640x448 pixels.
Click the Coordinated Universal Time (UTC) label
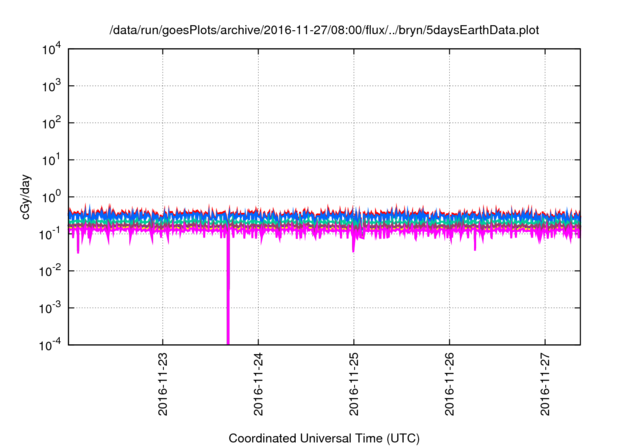(324, 439)
